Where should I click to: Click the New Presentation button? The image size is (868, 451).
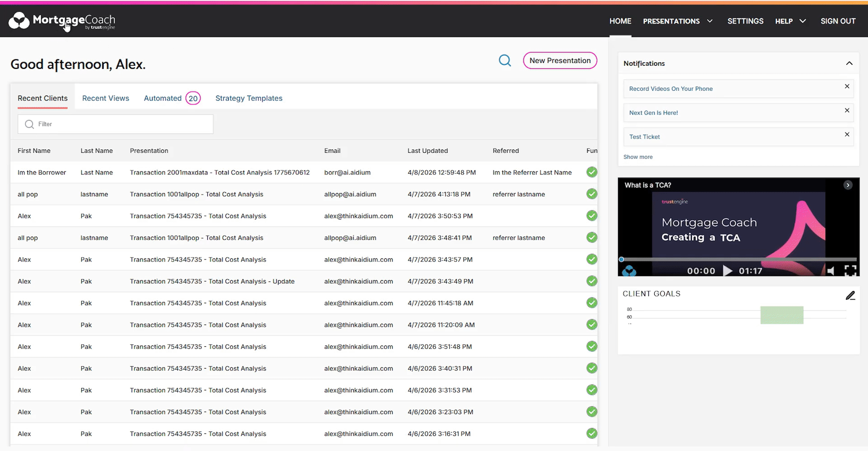(560, 61)
